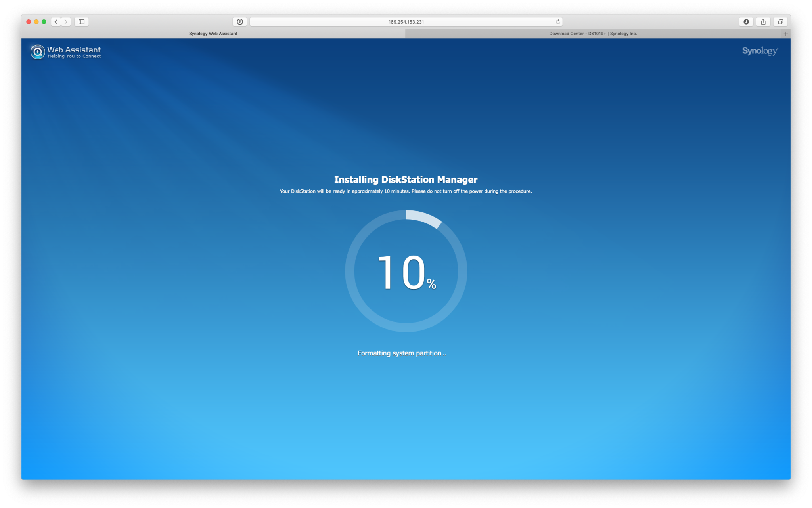
Task: Go back with Safari's back arrow
Action: tap(56, 22)
